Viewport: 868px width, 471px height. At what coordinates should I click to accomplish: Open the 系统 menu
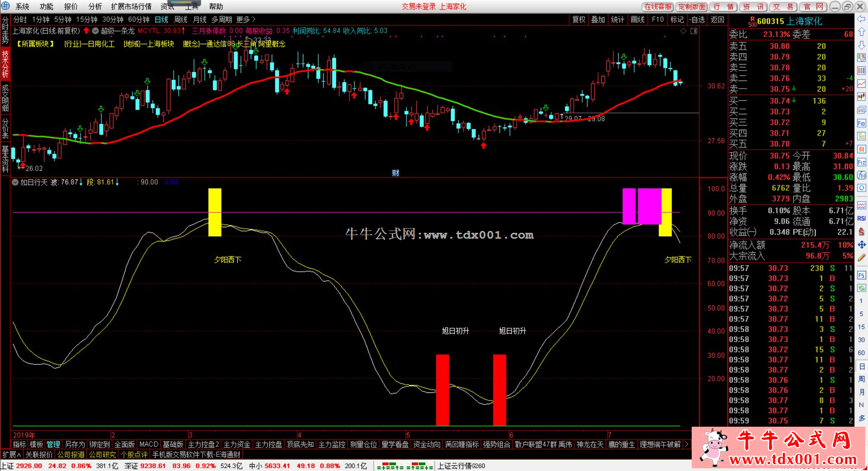coord(22,6)
